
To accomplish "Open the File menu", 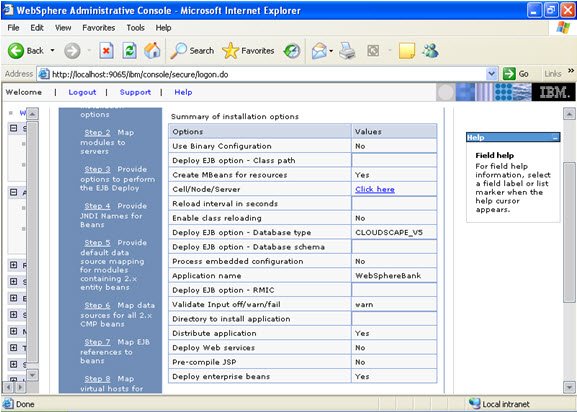I will pos(13,28).
